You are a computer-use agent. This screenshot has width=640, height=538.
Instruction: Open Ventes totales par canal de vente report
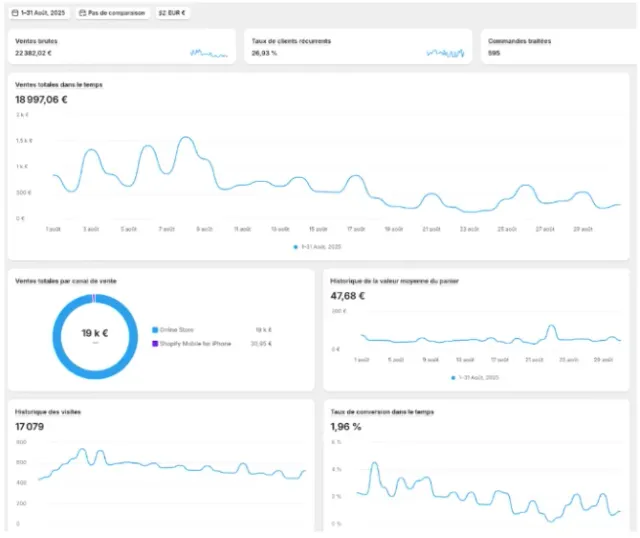pyautogui.click(x=66, y=281)
